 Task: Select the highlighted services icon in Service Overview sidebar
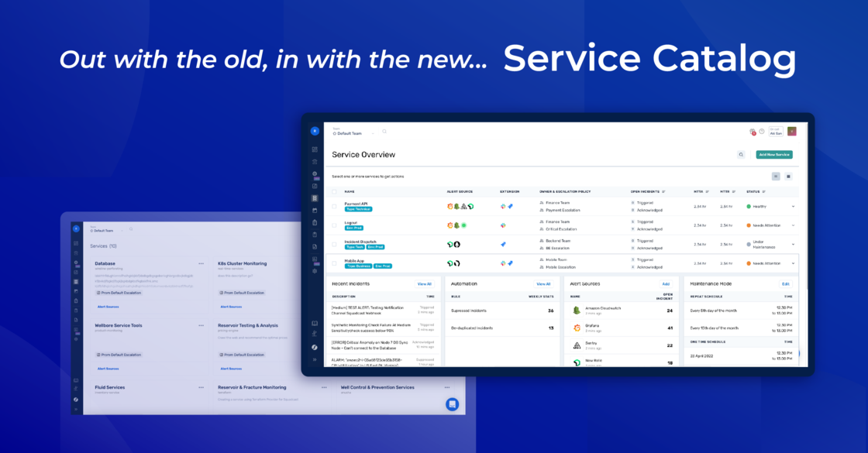tap(315, 198)
